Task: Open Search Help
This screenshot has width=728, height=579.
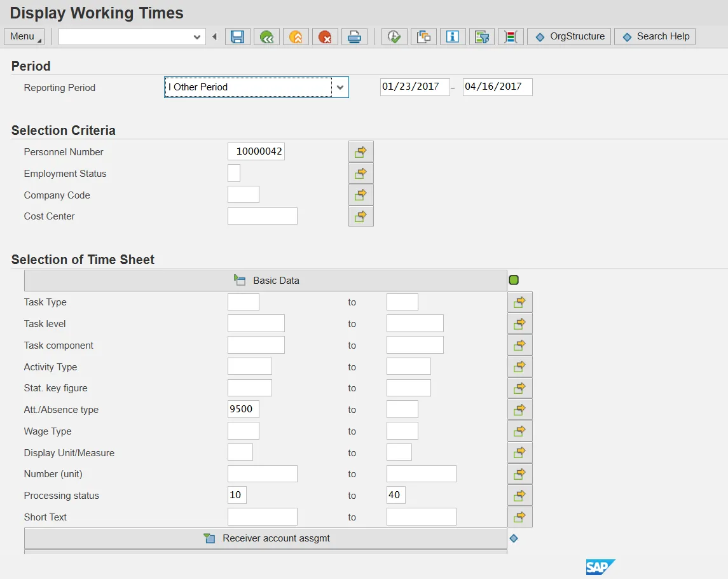Action: pyautogui.click(x=655, y=37)
